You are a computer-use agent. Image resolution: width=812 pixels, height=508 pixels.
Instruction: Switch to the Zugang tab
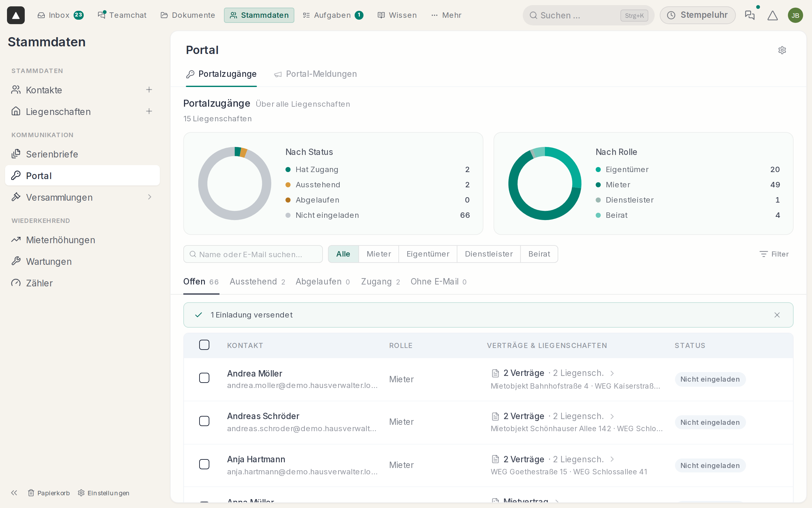[x=381, y=282]
